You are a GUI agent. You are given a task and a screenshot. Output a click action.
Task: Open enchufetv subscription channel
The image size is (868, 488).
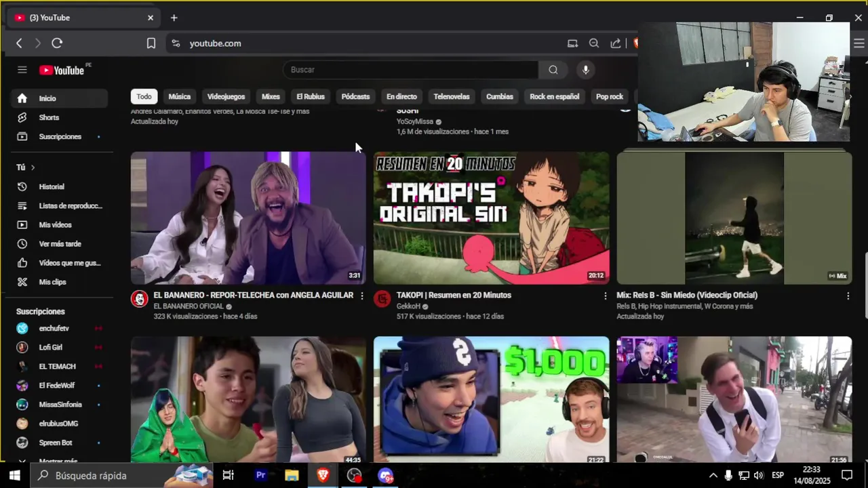pos(59,328)
